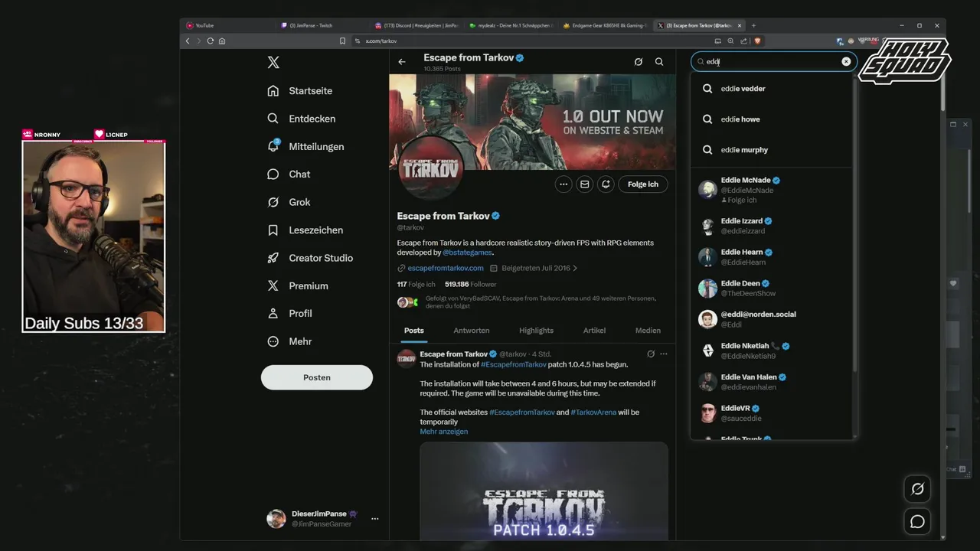This screenshot has height=551, width=980.
Task: Click search icon in profile header
Action: click(x=659, y=62)
